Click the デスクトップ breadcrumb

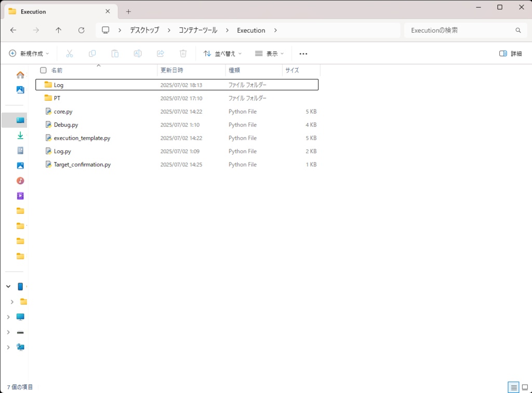point(144,30)
